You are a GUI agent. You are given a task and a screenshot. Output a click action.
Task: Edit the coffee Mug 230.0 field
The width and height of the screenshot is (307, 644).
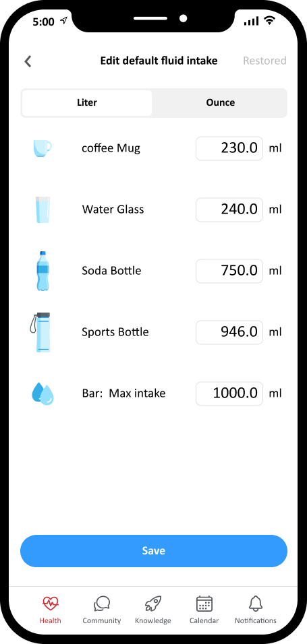[x=229, y=148]
